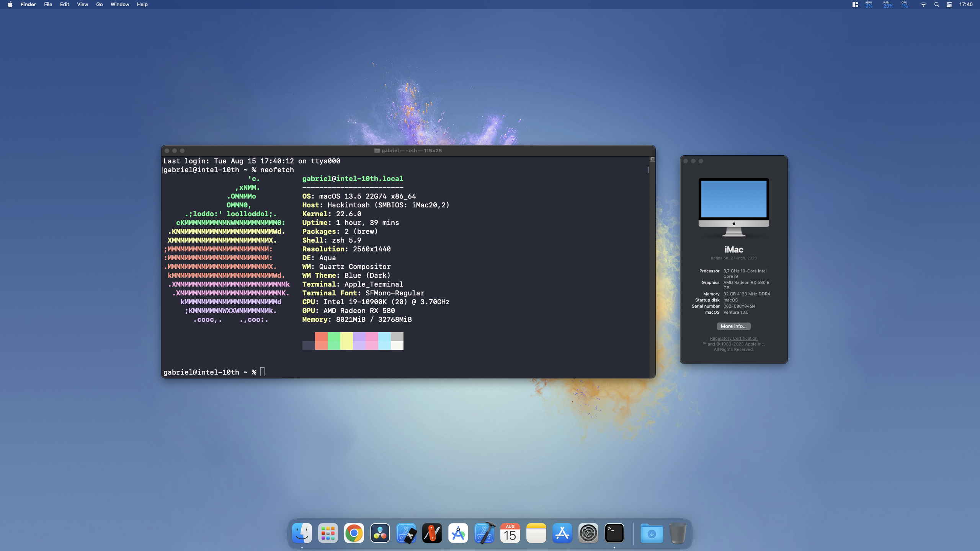Open the Window menu
This screenshot has height=551, width=980.
(x=119, y=5)
